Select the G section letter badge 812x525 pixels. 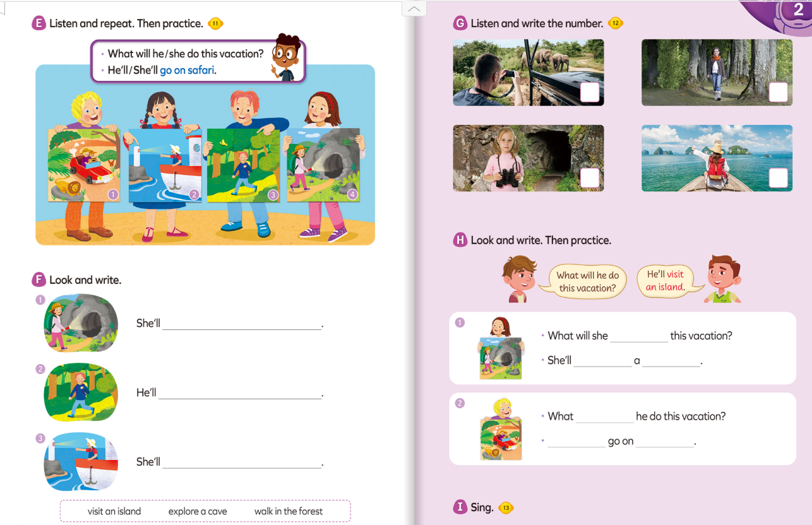pos(460,23)
